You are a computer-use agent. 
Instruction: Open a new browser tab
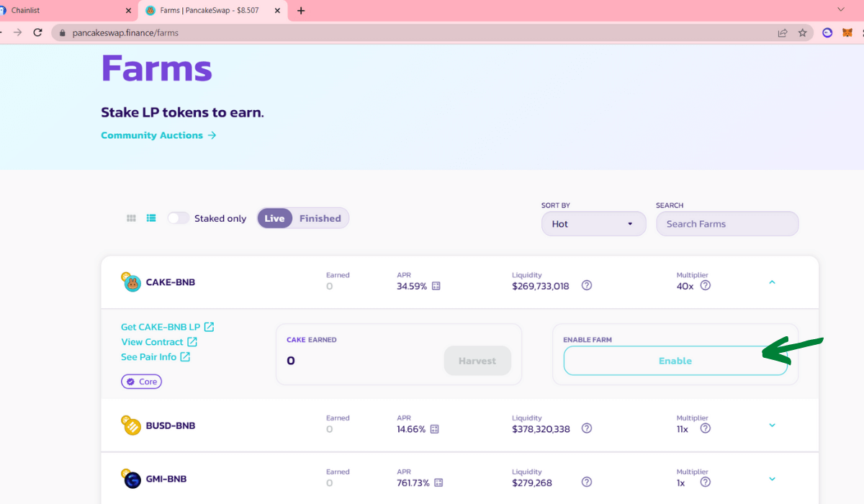point(301,11)
